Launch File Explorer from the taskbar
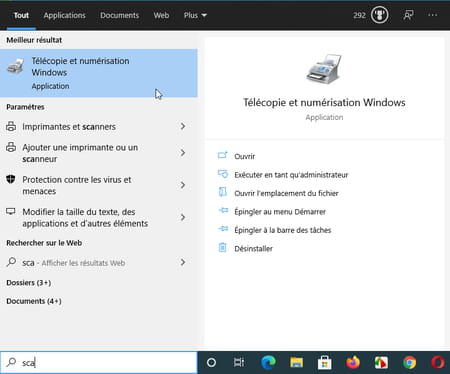 296,362
